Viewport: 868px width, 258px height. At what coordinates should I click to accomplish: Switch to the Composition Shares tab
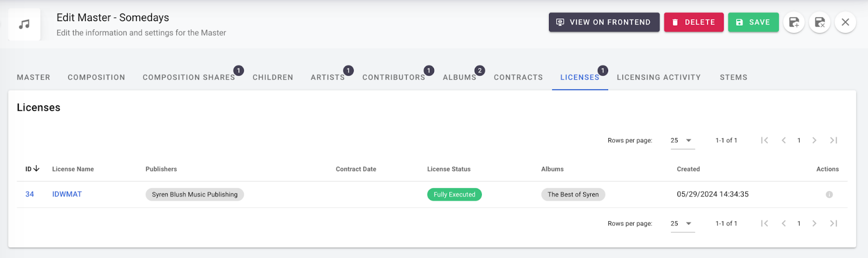(188, 78)
